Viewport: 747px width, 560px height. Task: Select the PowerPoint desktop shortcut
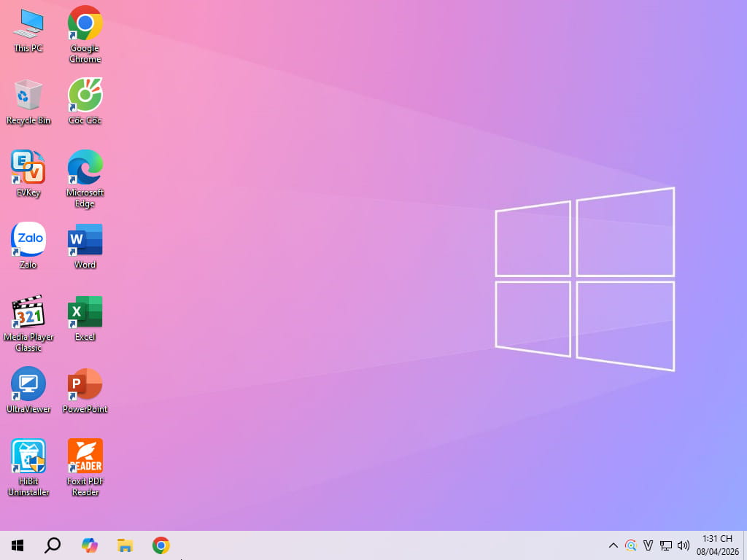click(85, 391)
